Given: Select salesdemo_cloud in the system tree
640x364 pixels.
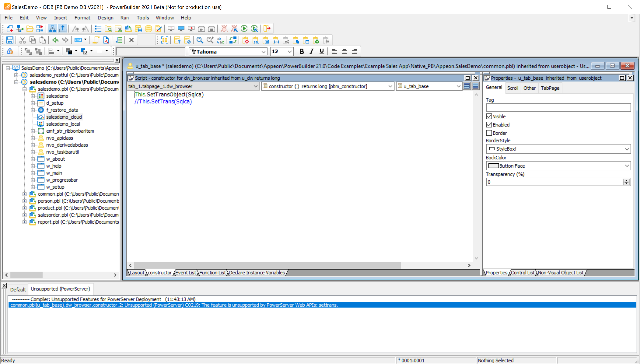Looking at the screenshot, I should [x=64, y=117].
